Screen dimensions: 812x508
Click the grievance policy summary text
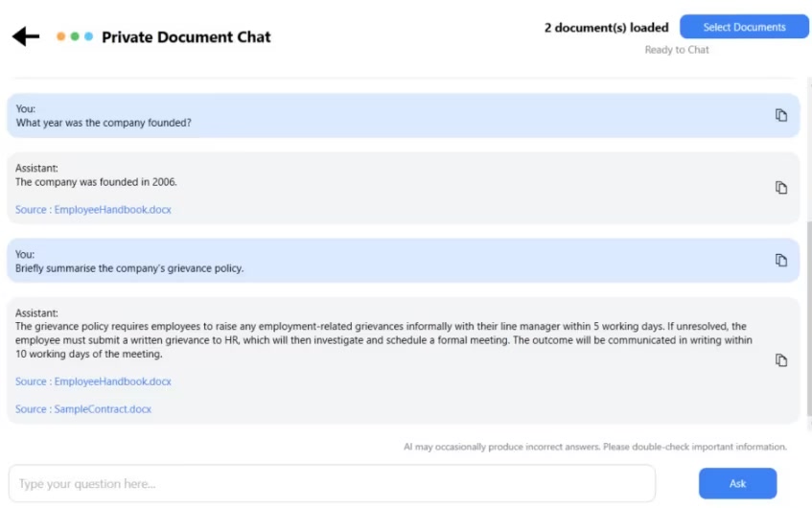click(383, 340)
